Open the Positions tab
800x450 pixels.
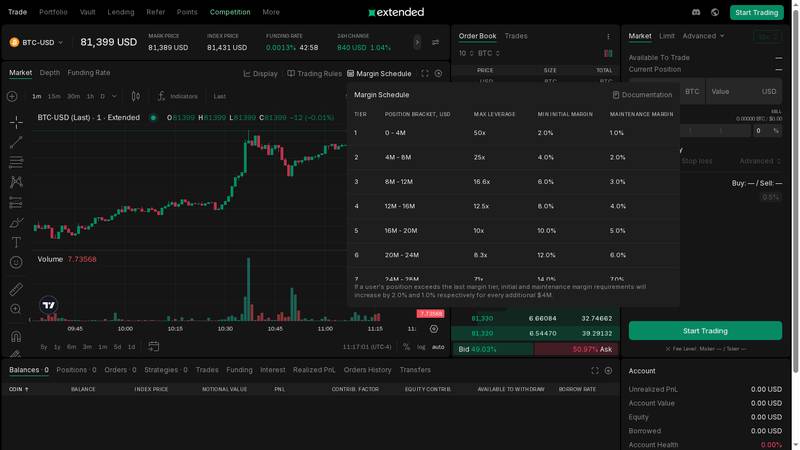(x=76, y=370)
